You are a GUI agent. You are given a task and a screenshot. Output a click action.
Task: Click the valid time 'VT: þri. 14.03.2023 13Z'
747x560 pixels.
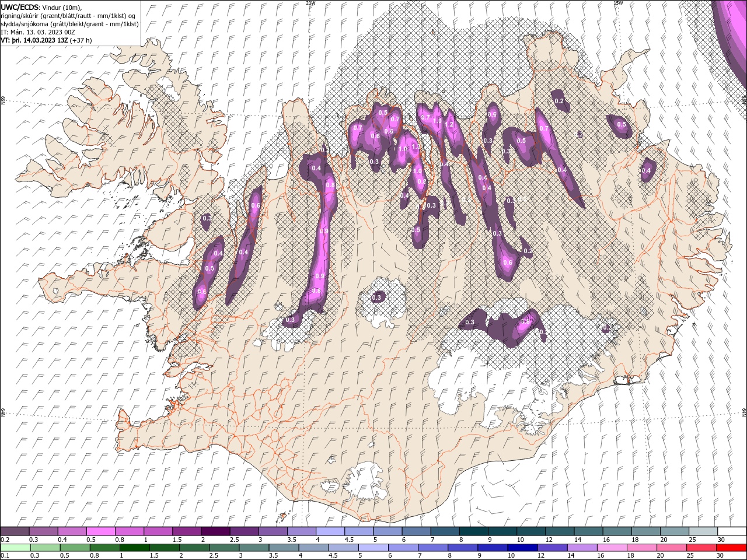tap(34, 40)
